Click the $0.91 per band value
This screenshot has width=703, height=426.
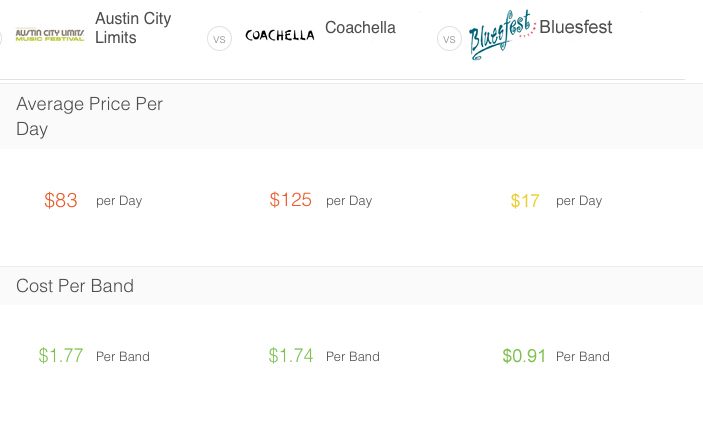[524, 356]
